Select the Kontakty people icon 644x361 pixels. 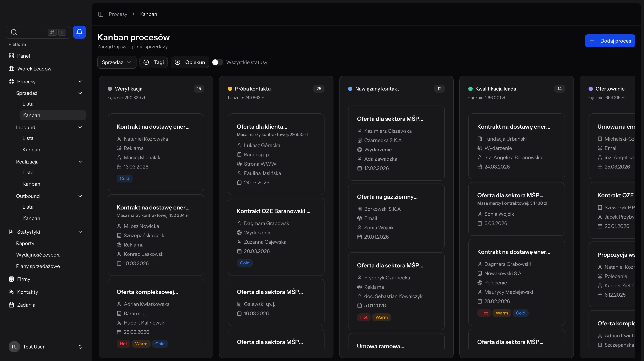11,292
